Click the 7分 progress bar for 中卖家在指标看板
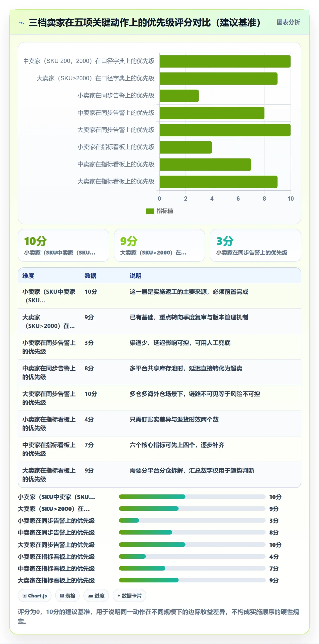Viewport: 319px width, 644px height. pyautogui.click(x=192, y=568)
